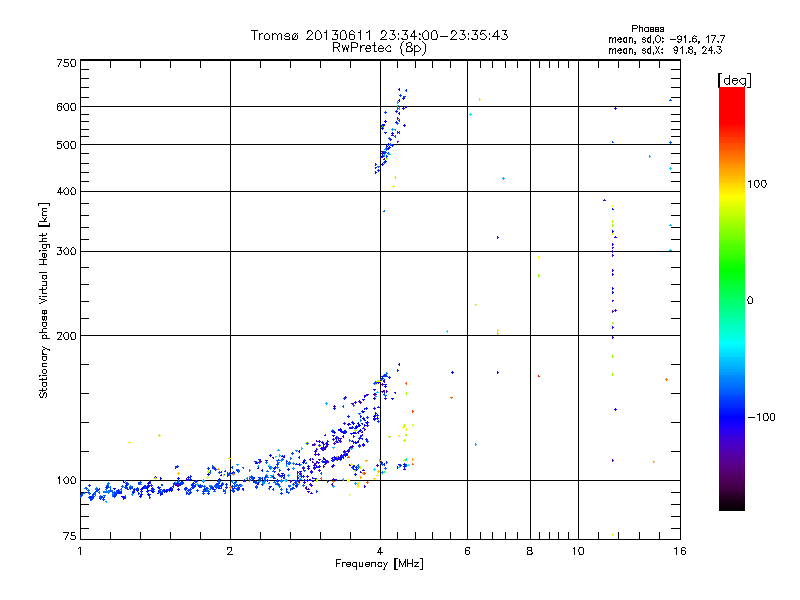Click the green region of the colorbar
The width and height of the screenshot is (800, 600).
click(732, 270)
